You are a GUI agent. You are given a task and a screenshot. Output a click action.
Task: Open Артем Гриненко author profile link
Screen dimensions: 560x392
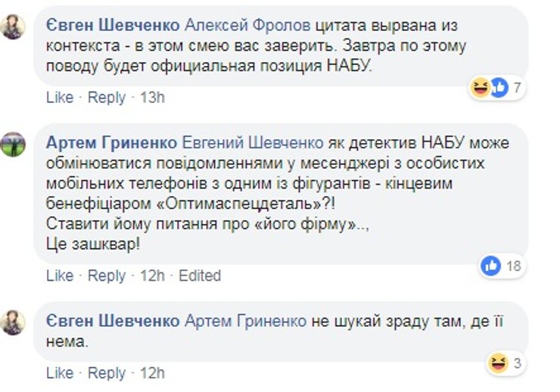[112, 143]
